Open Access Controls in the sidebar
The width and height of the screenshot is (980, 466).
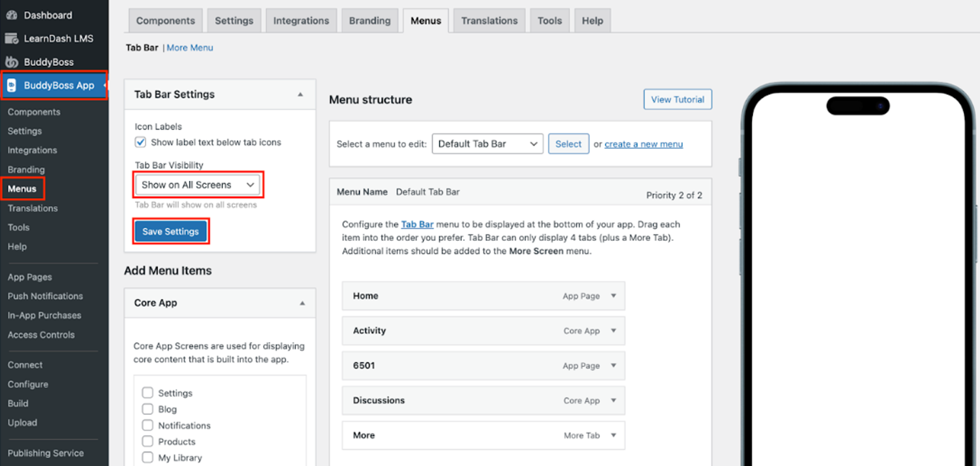pos(41,335)
